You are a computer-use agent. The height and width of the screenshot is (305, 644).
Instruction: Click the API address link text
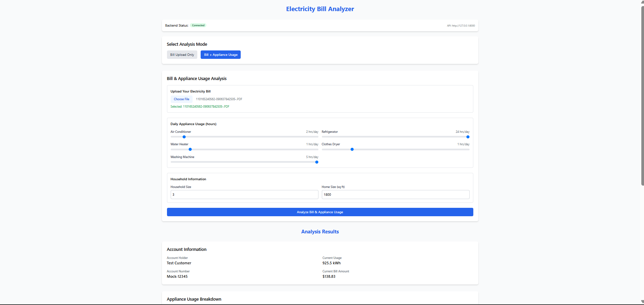click(461, 25)
